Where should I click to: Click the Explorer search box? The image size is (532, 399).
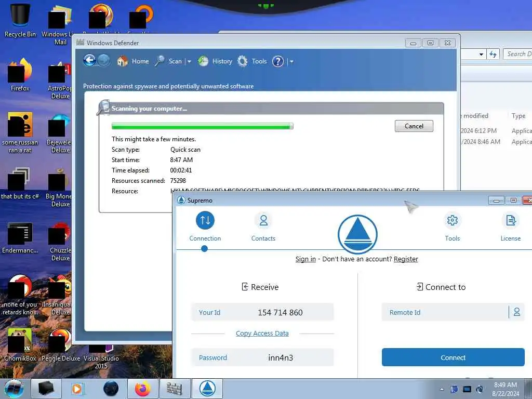pos(518,54)
